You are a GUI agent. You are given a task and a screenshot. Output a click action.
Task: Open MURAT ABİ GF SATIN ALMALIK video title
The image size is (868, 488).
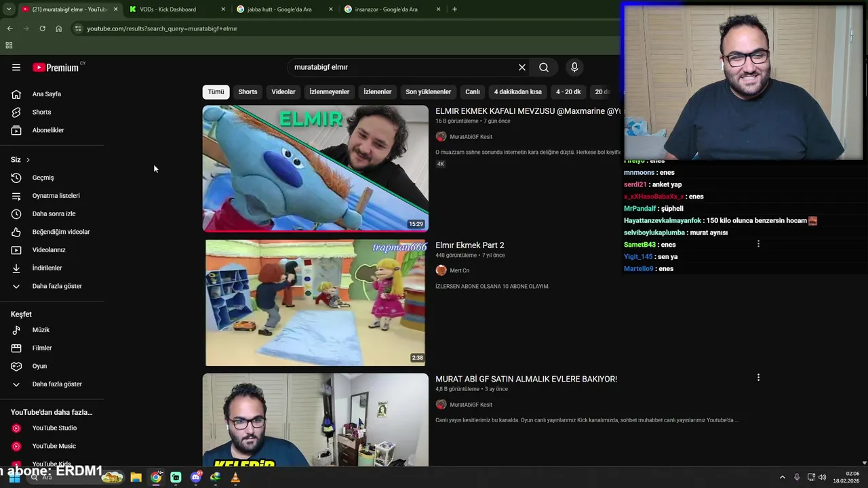[526, 379]
